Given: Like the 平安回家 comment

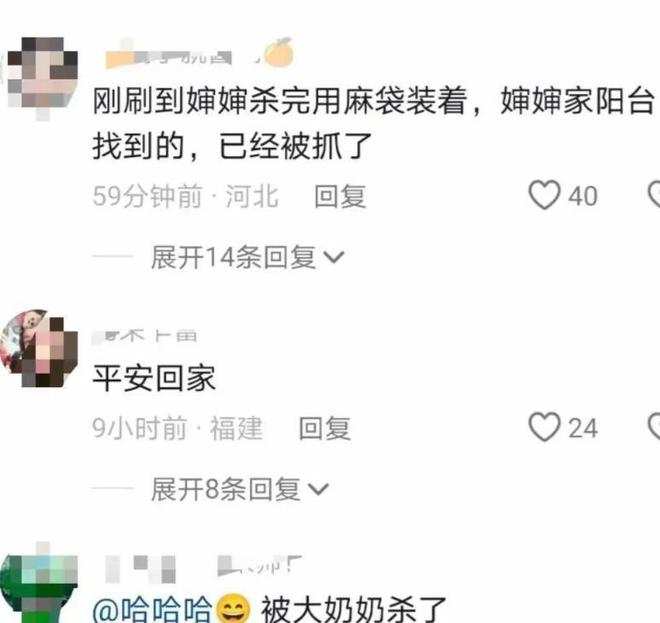Looking at the screenshot, I should click(x=544, y=427).
